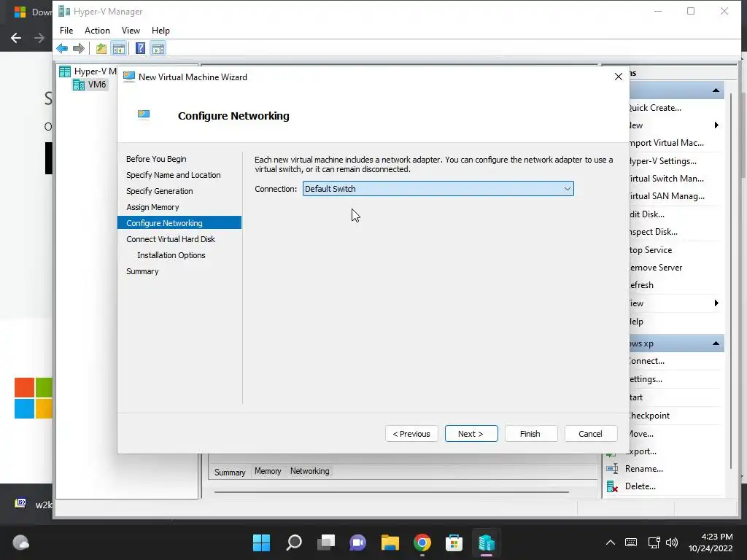Viewport: 747px width, 560px height.
Task: Click Stop Service in Actions pane
Action: (x=651, y=250)
